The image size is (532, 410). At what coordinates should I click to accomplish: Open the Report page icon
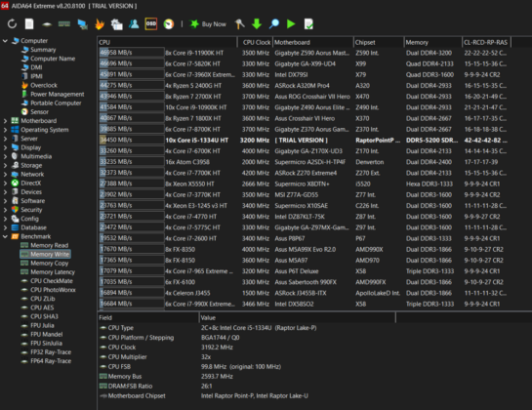(29, 23)
